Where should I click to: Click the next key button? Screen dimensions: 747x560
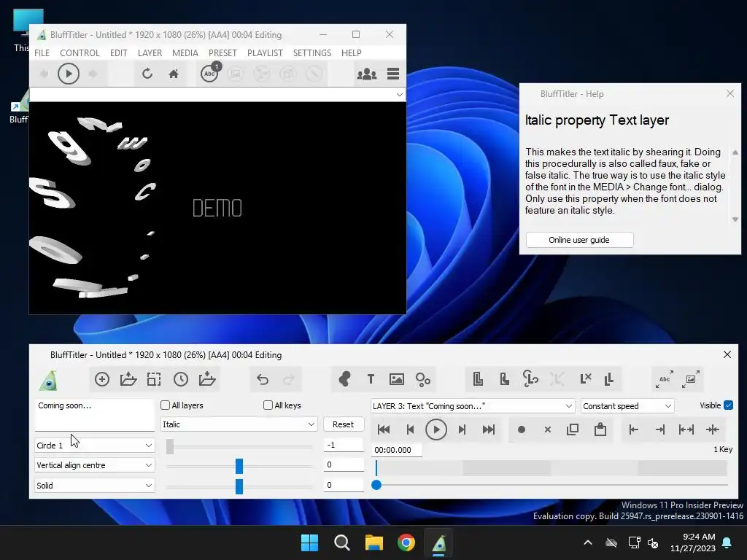[462, 429]
